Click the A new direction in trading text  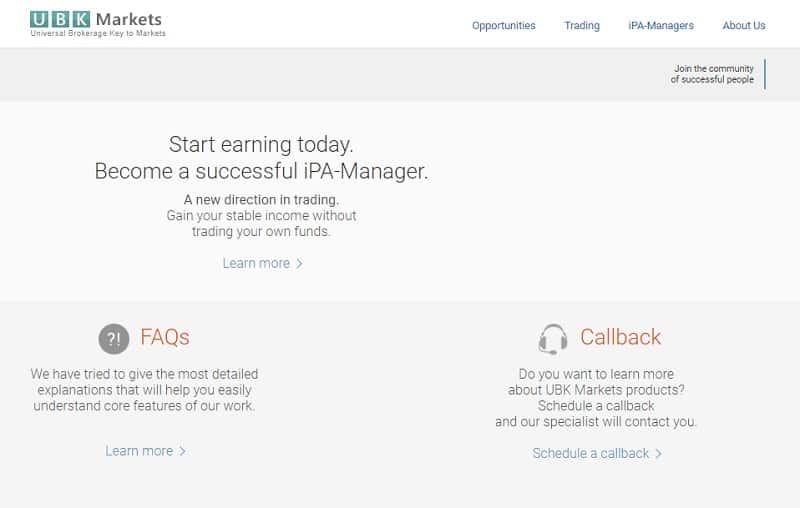pyautogui.click(x=261, y=199)
